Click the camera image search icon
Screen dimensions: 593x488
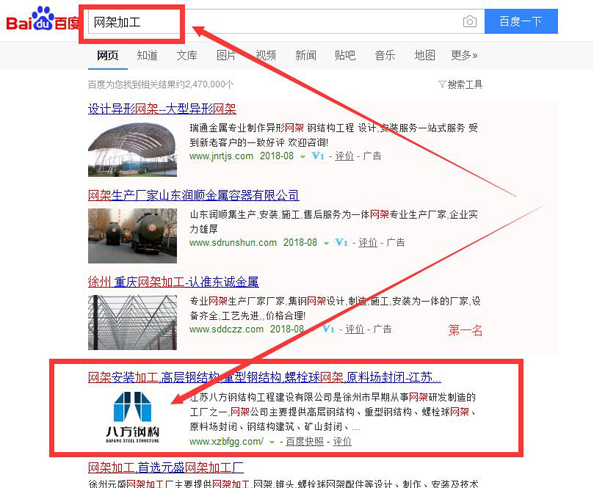point(470,22)
